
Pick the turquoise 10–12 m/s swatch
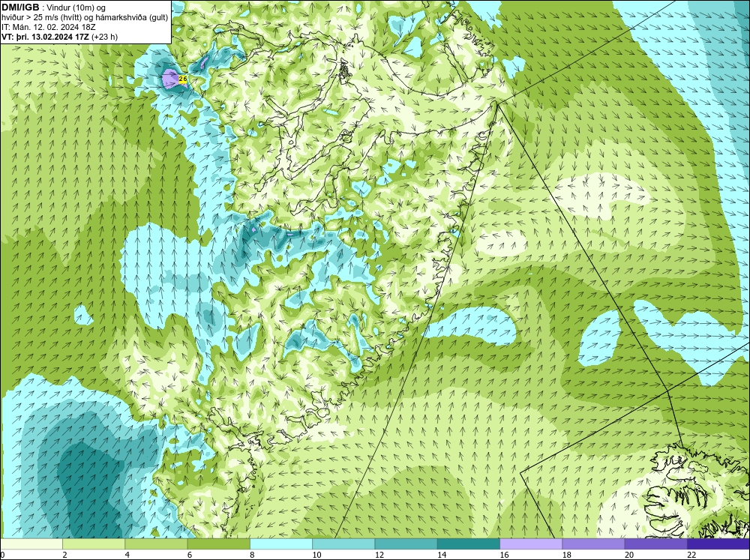pyautogui.click(x=343, y=544)
